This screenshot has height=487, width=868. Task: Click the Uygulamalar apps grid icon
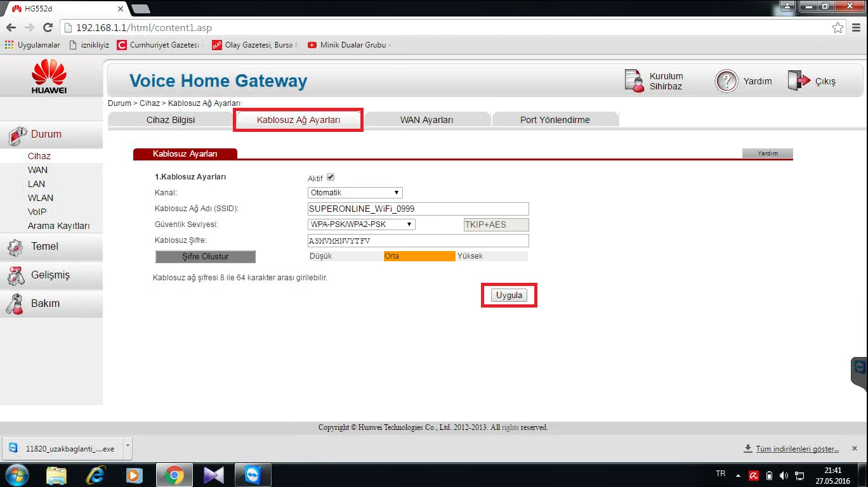tap(9, 45)
